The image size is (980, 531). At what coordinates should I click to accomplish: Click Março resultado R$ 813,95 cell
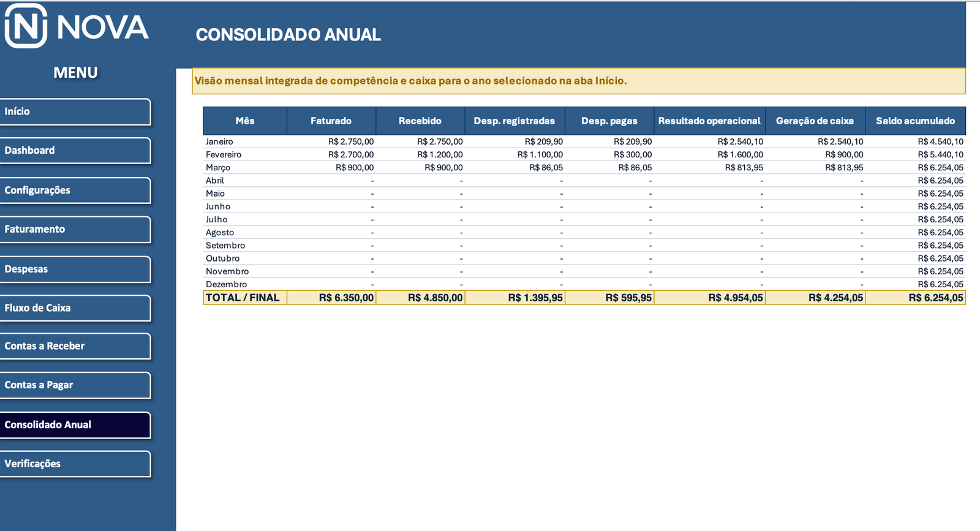pos(710,167)
